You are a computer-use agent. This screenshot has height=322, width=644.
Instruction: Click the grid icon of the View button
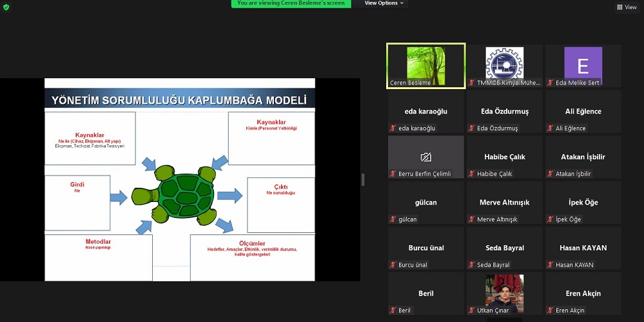tap(620, 7)
